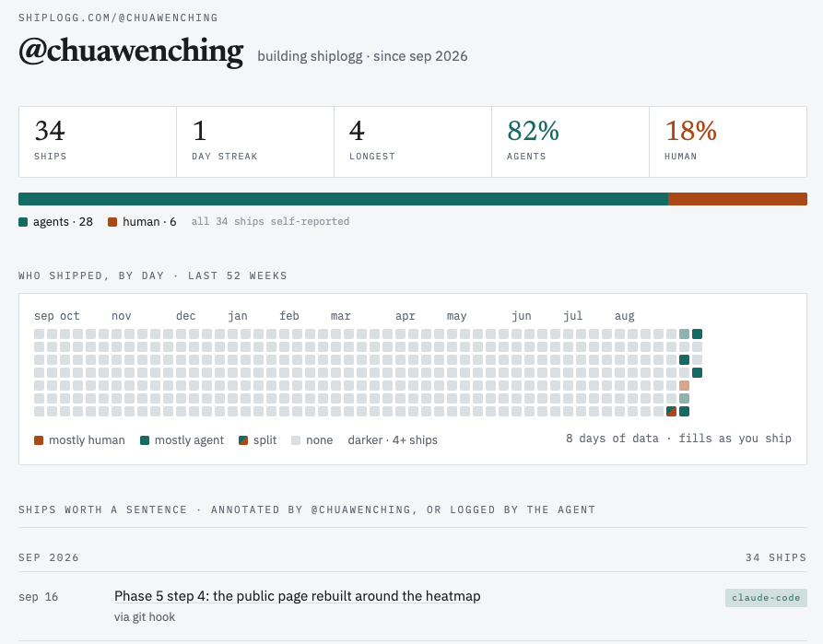Click the 'mostly agent' legend swatch
Viewport: 823px width, 644px height.
tap(145, 440)
